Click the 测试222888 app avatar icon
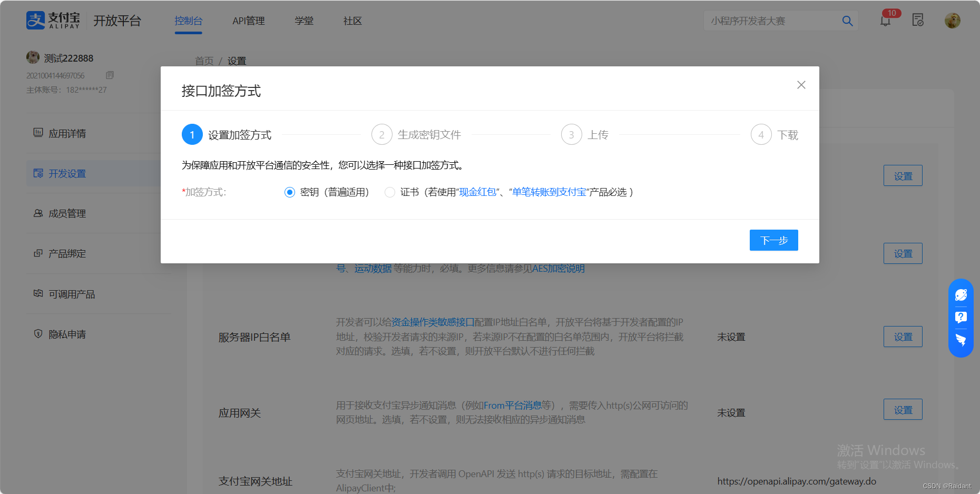980x494 pixels. point(33,57)
